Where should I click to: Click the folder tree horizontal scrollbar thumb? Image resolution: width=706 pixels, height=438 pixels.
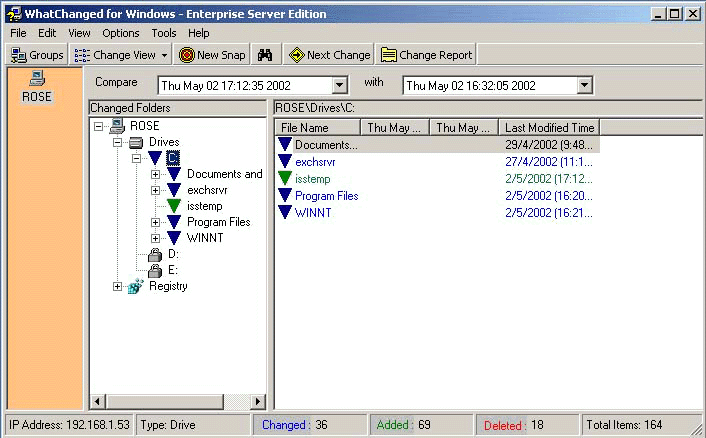pyautogui.click(x=164, y=402)
